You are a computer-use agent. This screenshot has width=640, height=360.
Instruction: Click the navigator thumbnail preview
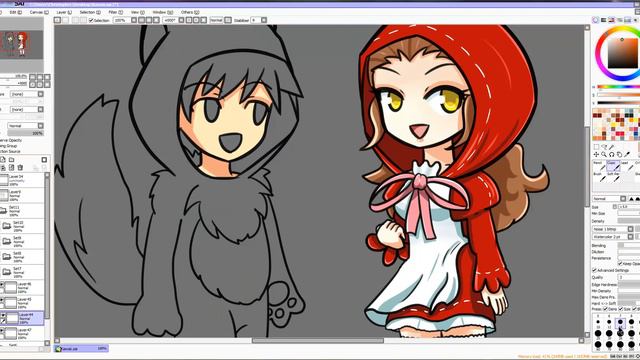pos(22,45)
